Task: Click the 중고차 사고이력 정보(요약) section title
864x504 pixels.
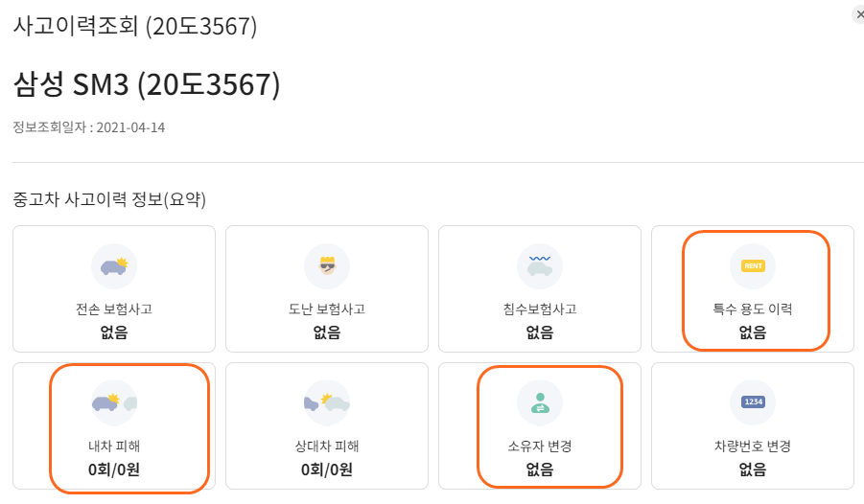Action: coord(109,199)
